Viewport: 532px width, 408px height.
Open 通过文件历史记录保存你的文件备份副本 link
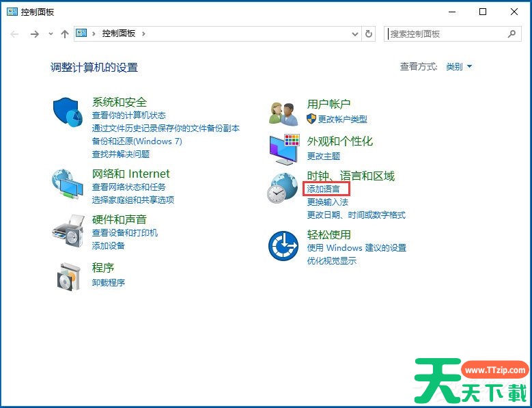pyautogui.click(x=166, y=128)
